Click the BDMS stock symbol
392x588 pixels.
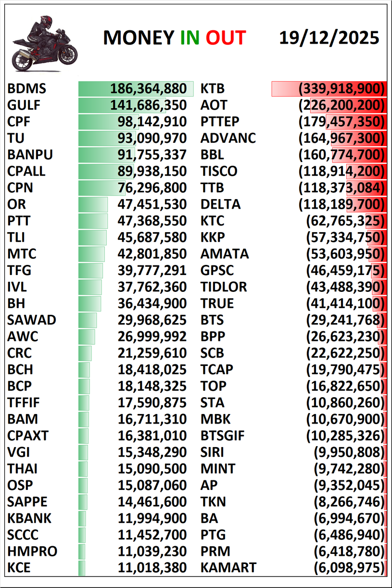27,88
